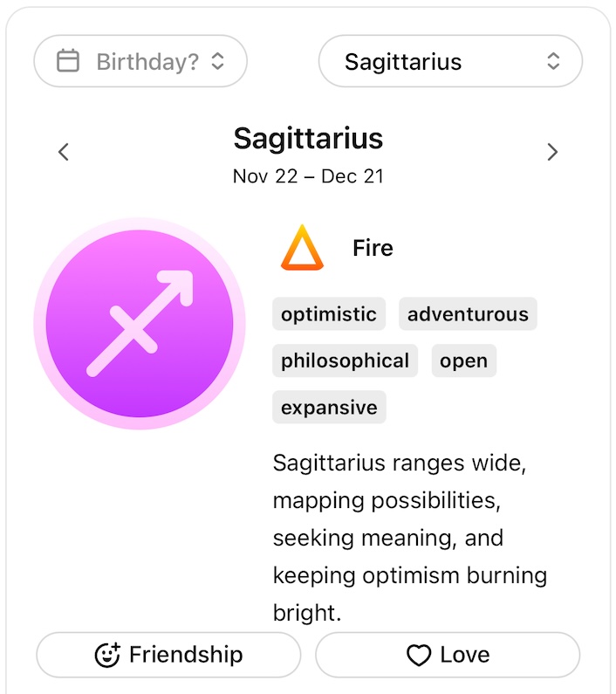Click the Fire element label

(373, 248)
